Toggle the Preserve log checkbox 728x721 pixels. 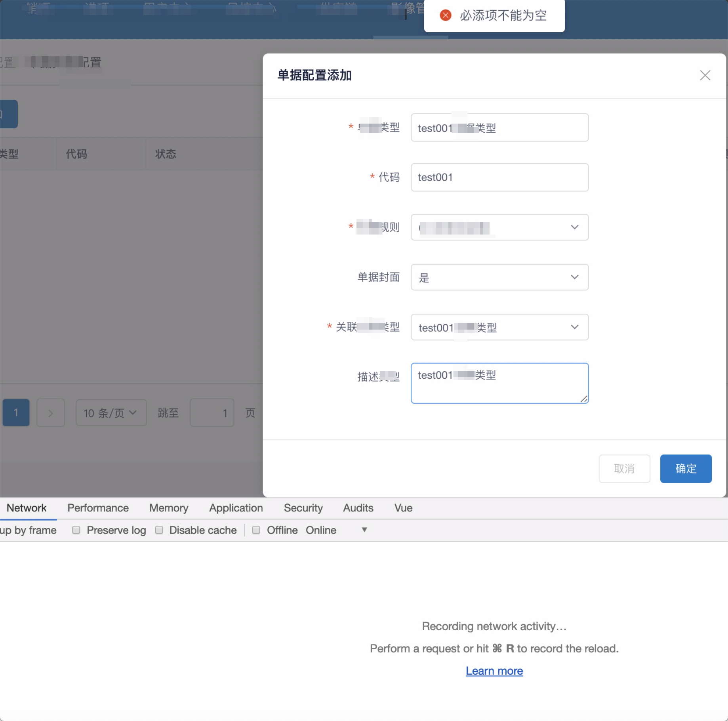click(76, 530)
